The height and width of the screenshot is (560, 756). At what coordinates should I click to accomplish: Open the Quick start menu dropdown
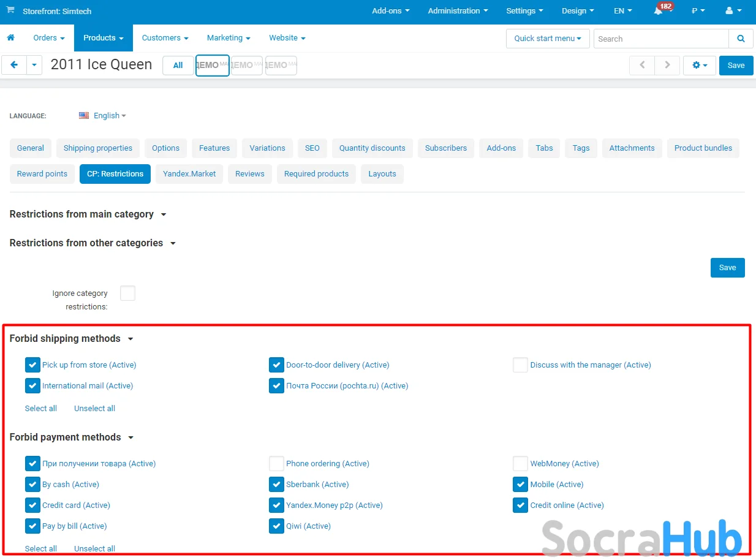click(x=547, y=39)
